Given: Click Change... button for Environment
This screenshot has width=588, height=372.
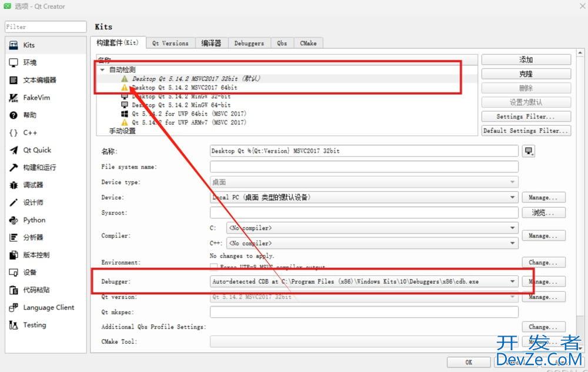Looking at the screenshot, I should (544, 263).
